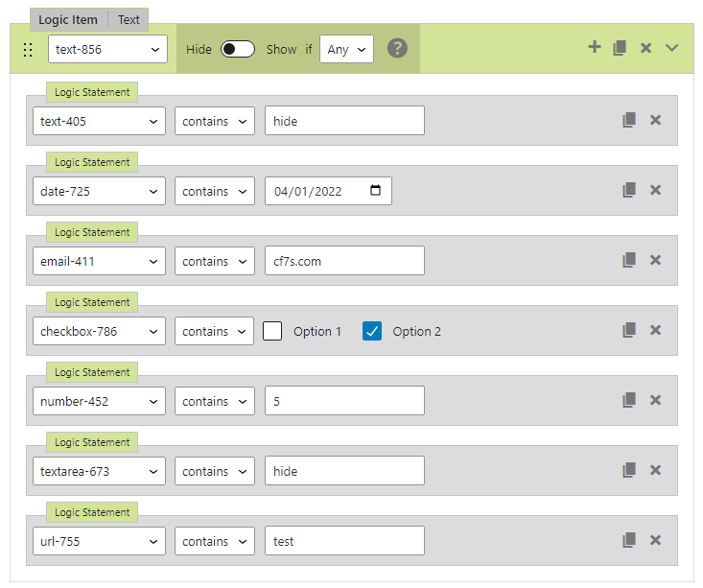Open the contains operator dropdown for textarea-673
The image size is (703, 588).
(214, 471)
